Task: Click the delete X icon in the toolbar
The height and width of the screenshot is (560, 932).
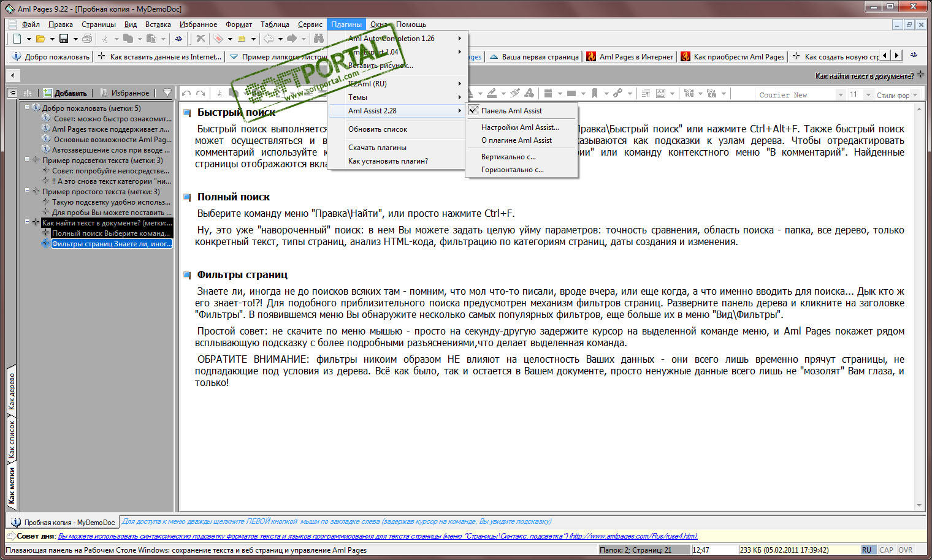Action: 201,39
